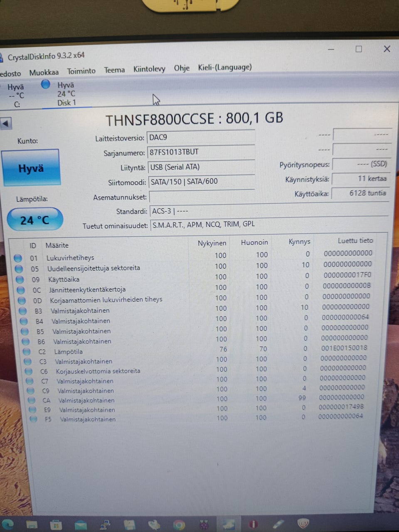Open the Toiminto menu
399x532 pixels.
[x=81, y=71]
